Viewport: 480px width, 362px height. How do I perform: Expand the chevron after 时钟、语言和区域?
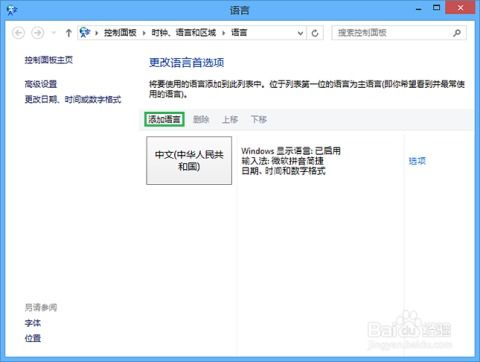pyautogui.click(x=223, y=33)
